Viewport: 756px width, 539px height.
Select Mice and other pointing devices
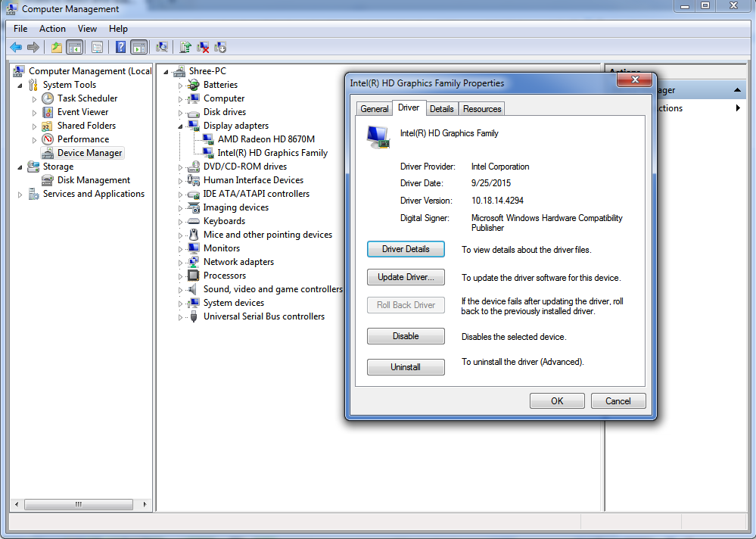coord(268,235)
